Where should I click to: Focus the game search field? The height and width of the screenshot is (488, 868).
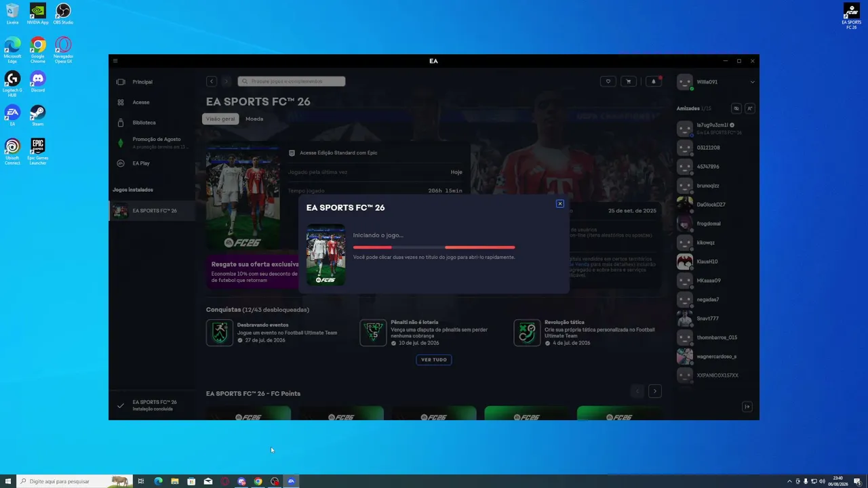click(292, 81)
